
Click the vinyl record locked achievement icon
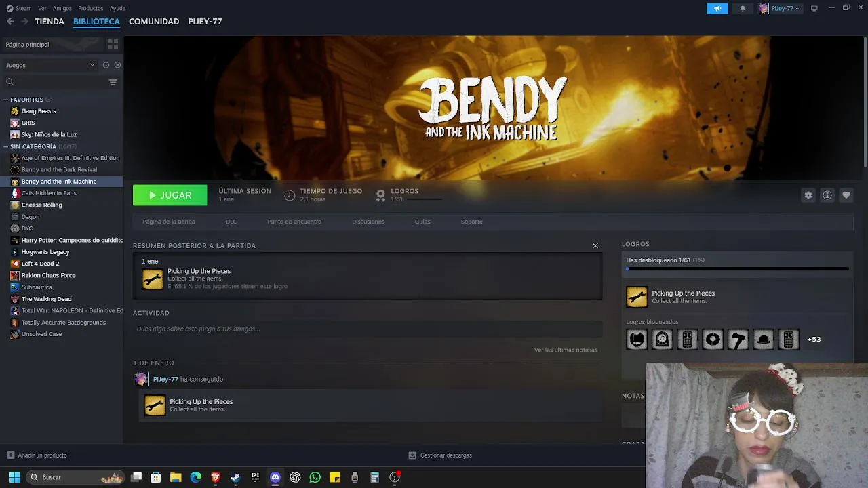tap(713, 339)
